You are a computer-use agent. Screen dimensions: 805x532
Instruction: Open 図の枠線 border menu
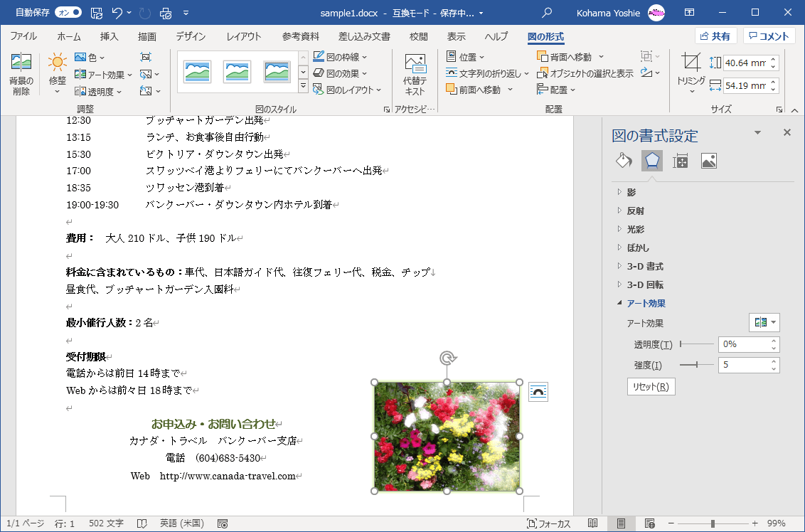[340, 57]
